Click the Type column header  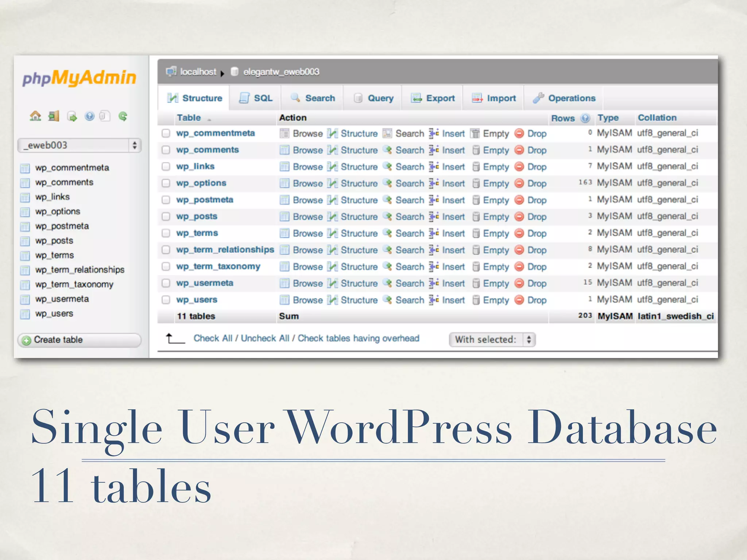[x=608, y=118]
